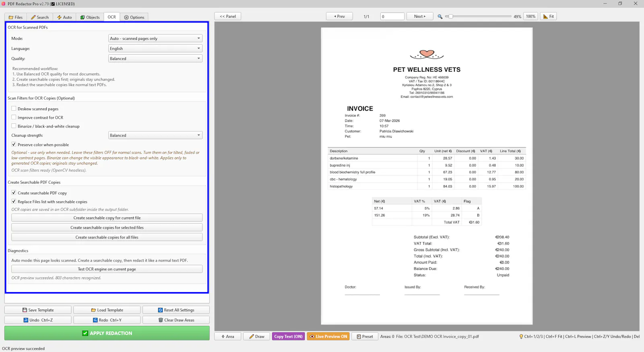Collapse the side panel with << Panel
The height and width of the screenshot is (352, 644).
[x=228, y=16]
